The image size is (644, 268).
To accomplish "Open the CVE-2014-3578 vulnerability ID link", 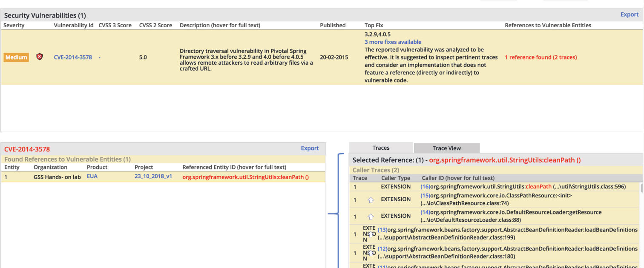I will coord(73,57).
